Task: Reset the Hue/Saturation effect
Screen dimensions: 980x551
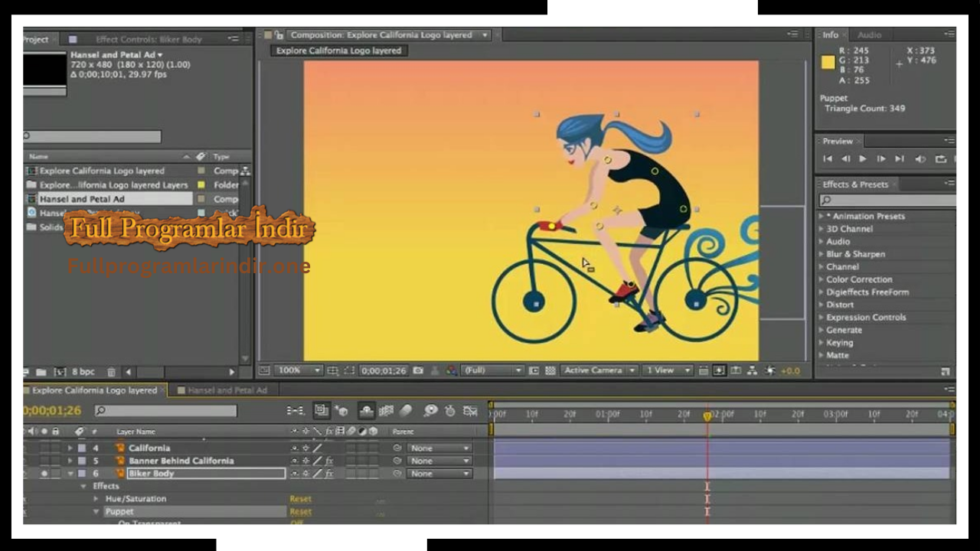Action: point(300,499)
